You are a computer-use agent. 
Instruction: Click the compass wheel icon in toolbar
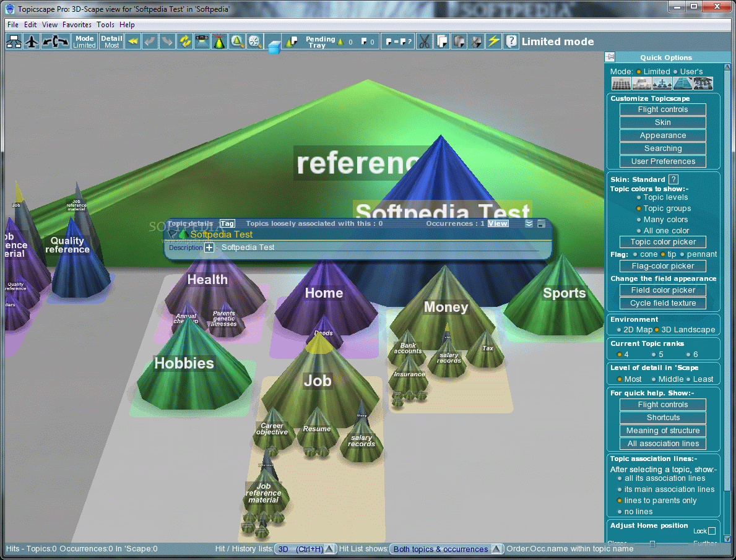pos(254,42)
